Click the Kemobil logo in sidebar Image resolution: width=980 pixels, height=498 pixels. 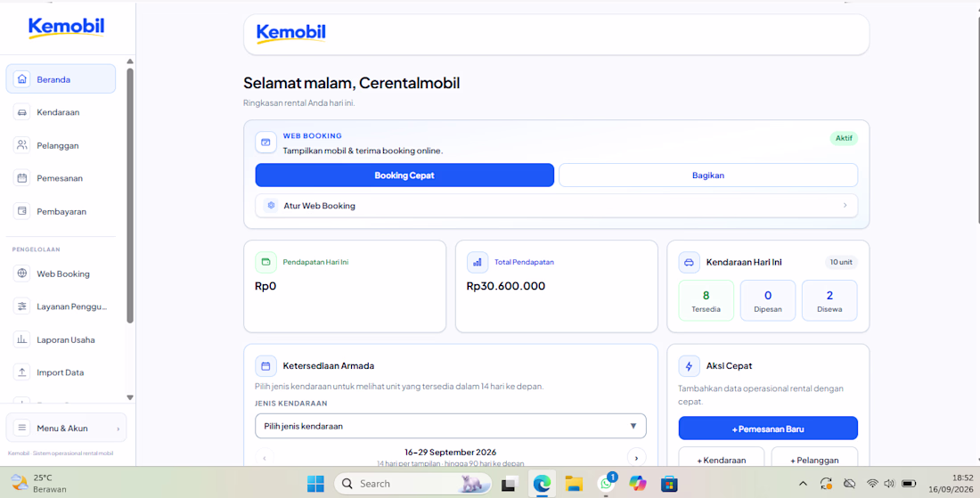[66, 28]
